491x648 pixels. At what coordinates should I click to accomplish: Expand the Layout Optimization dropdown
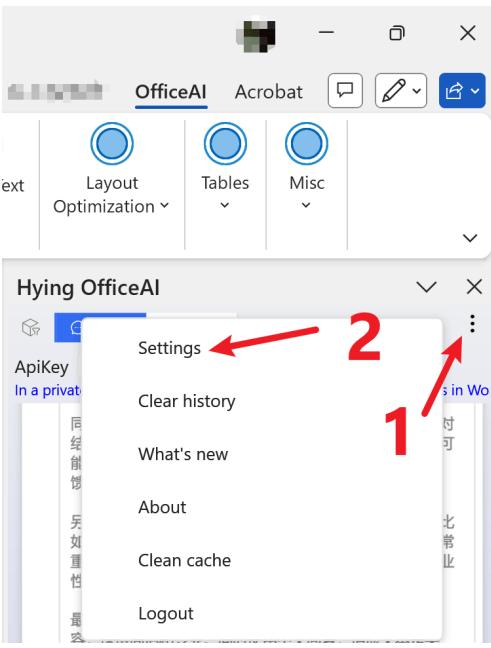pos(164,205)
